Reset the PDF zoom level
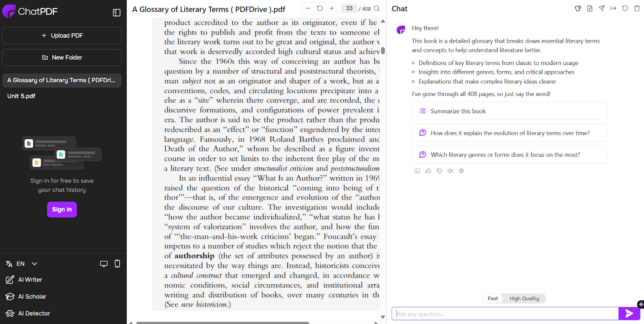The image size is (644, 324). click(x=320, y=8)
